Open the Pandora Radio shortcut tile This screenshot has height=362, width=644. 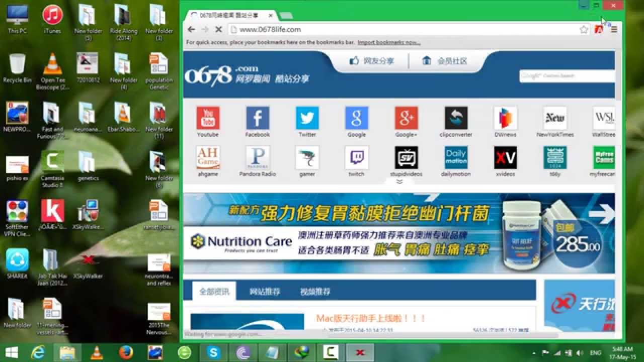pyautogui.click(x=257, y=161)
